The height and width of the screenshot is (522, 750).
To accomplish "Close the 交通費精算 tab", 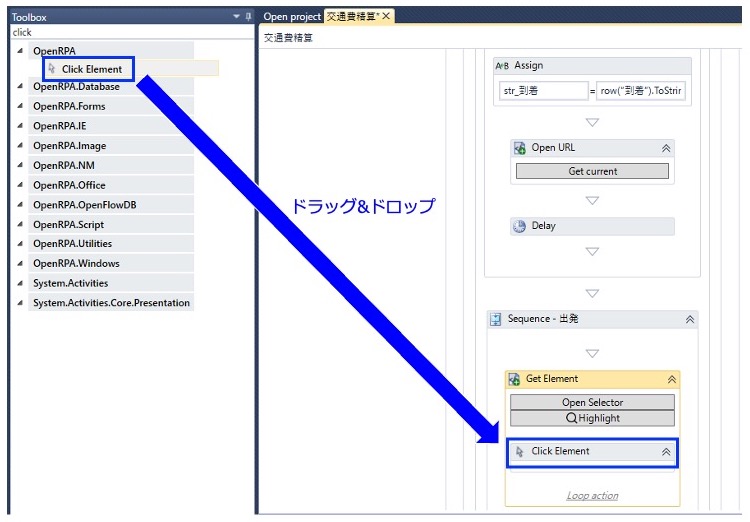I will click(x=386, y=16).
